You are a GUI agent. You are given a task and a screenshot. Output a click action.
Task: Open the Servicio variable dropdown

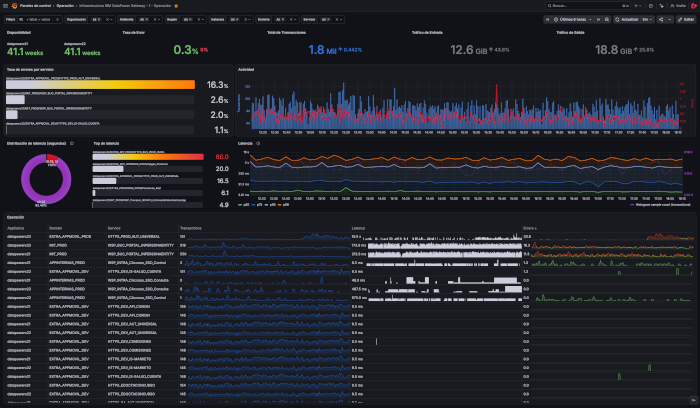point(342,20)
